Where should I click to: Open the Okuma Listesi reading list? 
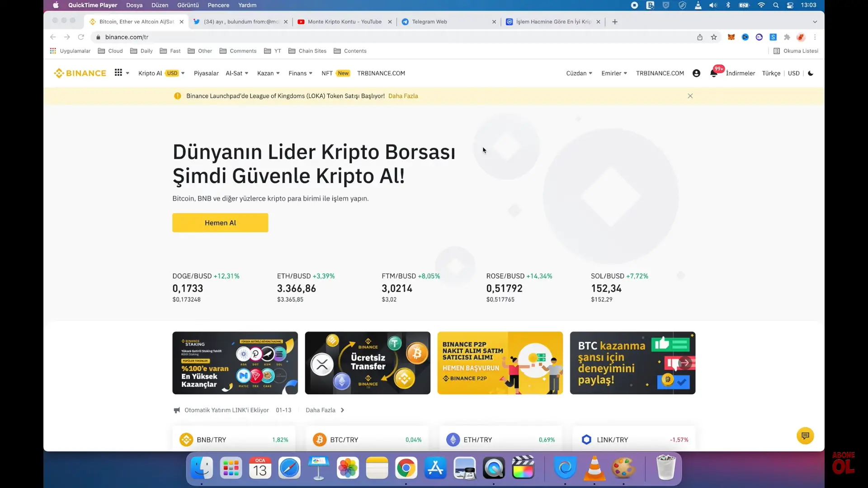click(x=796, y=51)
